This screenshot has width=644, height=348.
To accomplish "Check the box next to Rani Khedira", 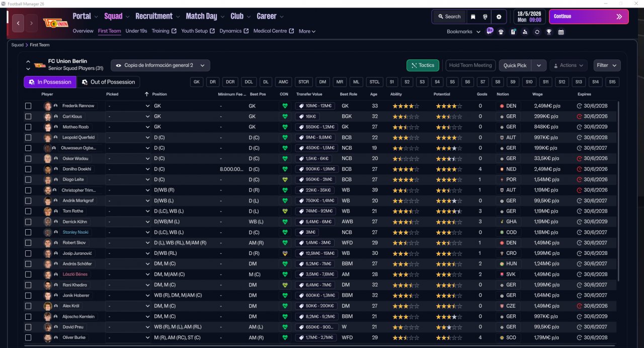I will pyautogui.click(x=28, y=285).
